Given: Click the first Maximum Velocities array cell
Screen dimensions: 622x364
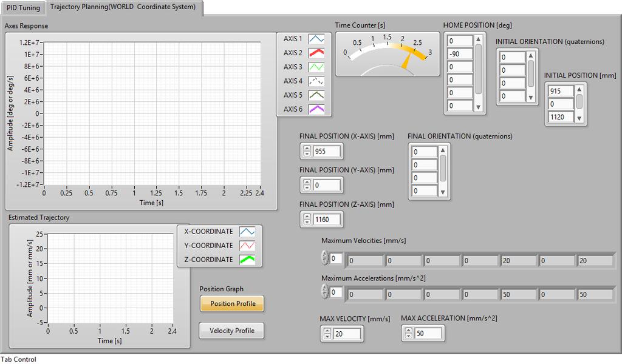Looking at the screenshot, I should 365,261.
